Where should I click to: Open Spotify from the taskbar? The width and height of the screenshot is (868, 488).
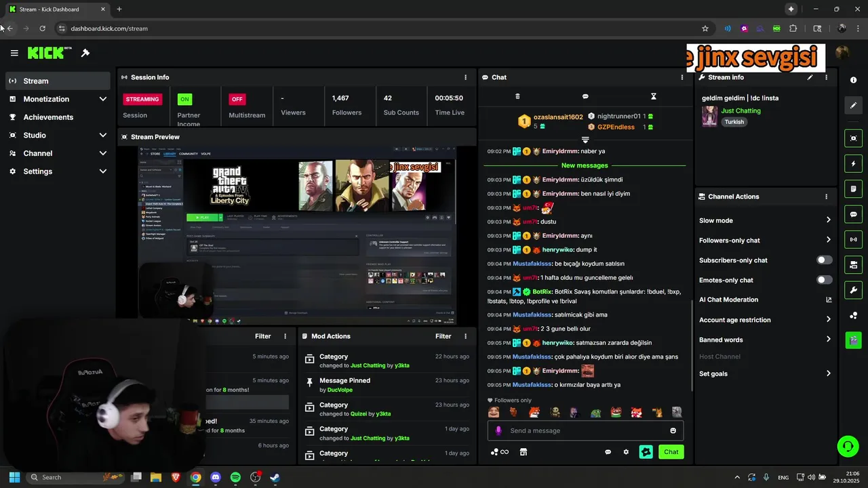click(x=235, y=477)
